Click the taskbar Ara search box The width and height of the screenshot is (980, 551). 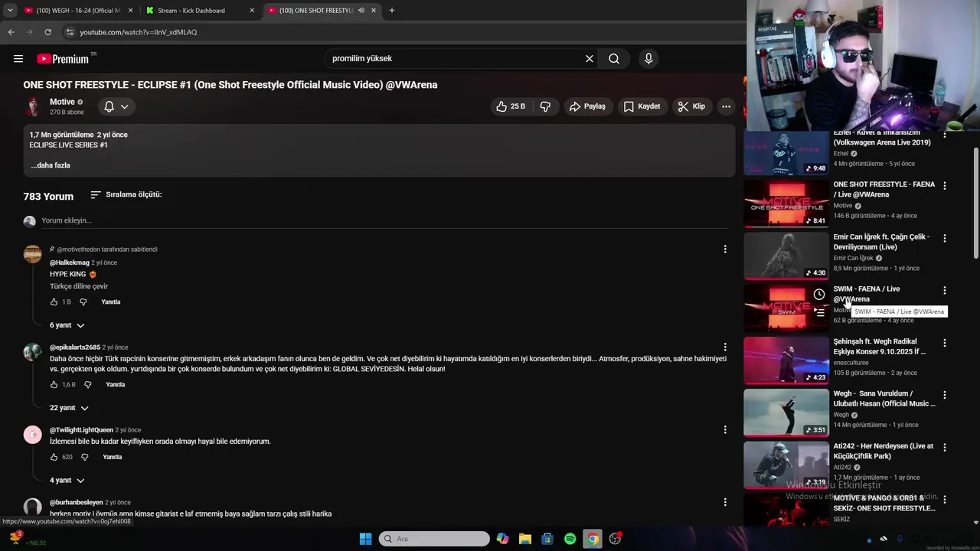coord(434,539)
